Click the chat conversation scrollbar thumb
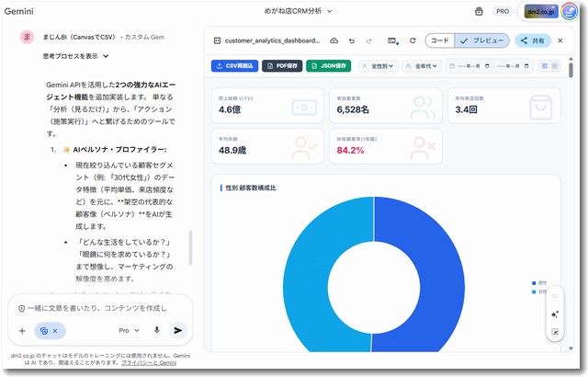The image size is (588, 377). click(190, 247)
